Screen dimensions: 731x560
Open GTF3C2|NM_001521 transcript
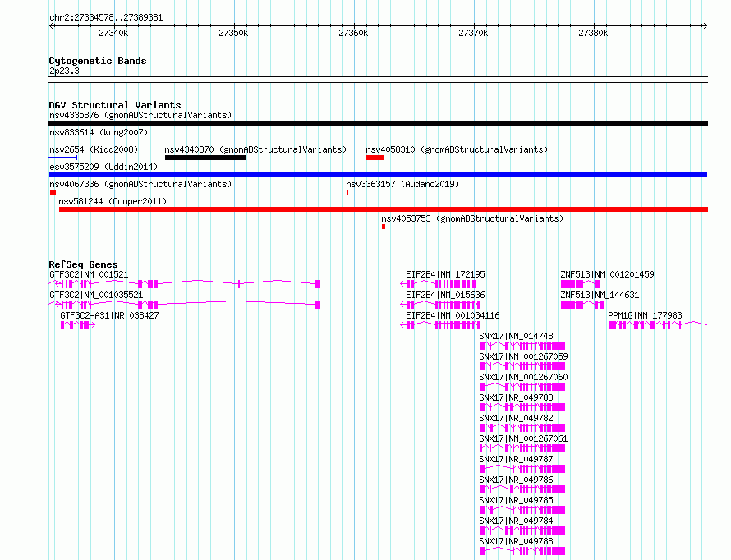(89, 274)
